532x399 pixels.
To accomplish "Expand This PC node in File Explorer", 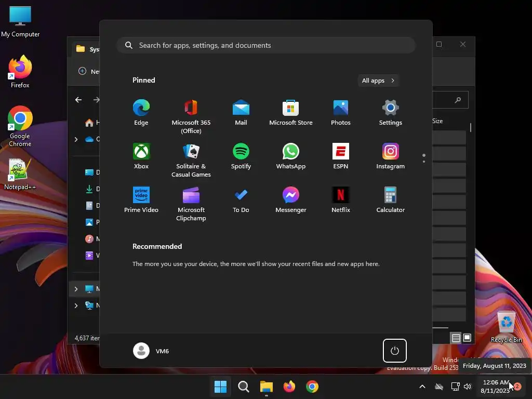I will pos(76,289).
